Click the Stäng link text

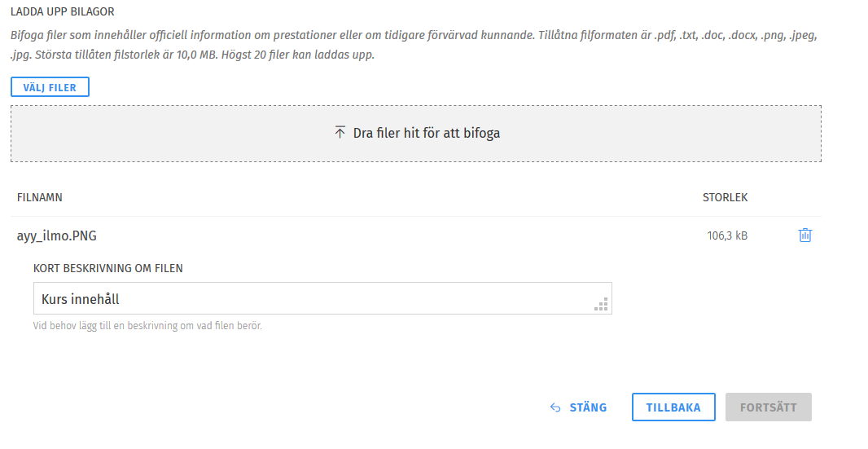click(588, 407)
